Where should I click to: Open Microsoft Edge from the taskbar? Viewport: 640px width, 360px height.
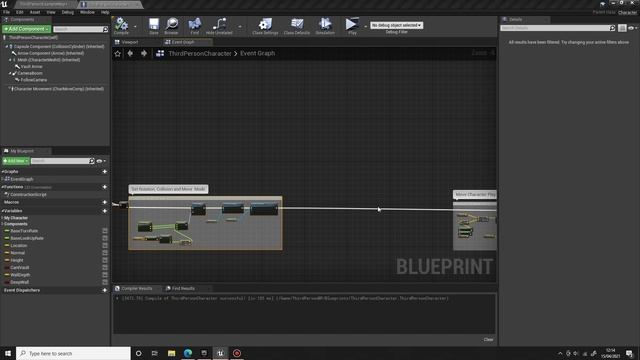(x=188, y=353)
